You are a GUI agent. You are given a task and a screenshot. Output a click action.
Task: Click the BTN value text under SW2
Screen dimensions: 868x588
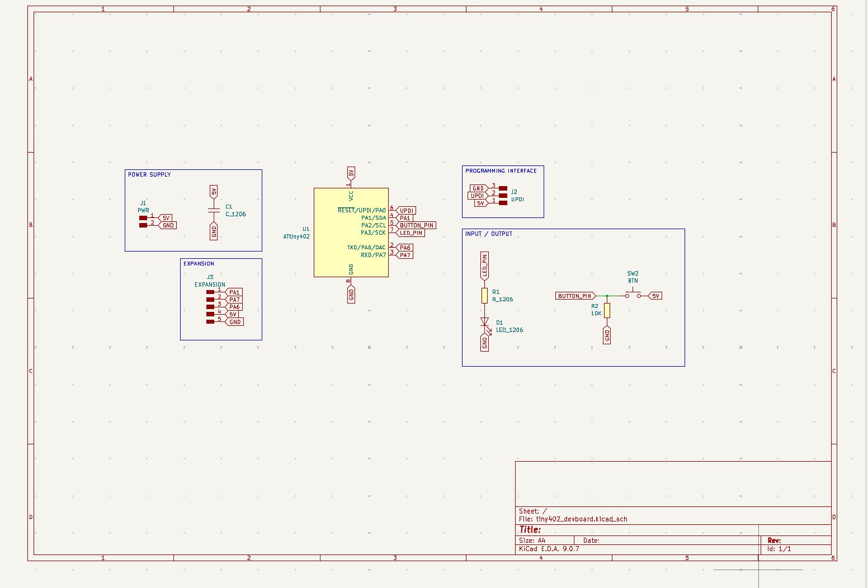click(633, 281)
